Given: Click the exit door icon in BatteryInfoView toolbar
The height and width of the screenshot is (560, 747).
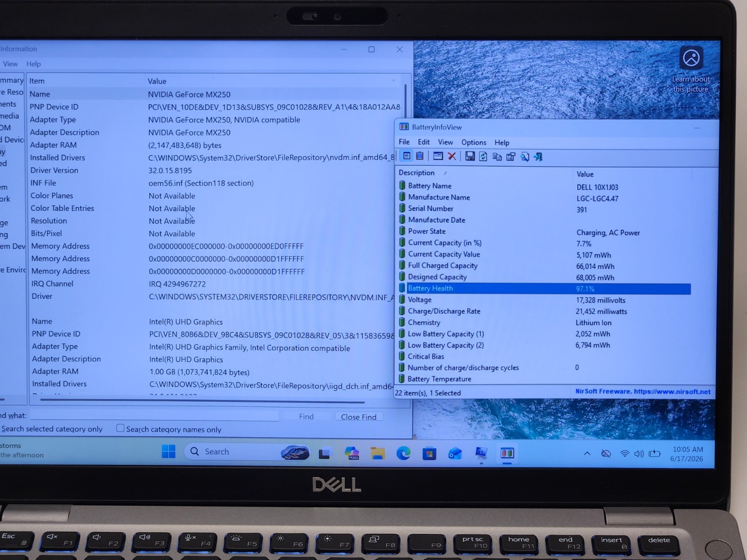Looking at the screenshot, I should click(x=538, y=157).
